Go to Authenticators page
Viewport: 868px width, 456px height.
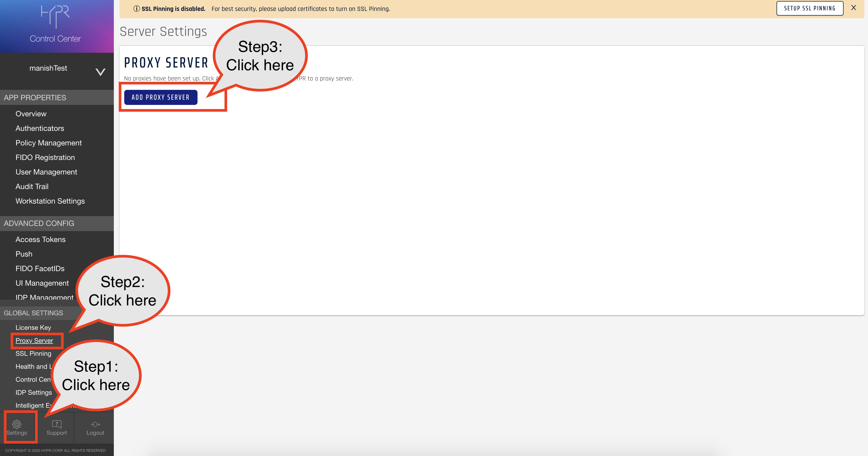point(40,128)
